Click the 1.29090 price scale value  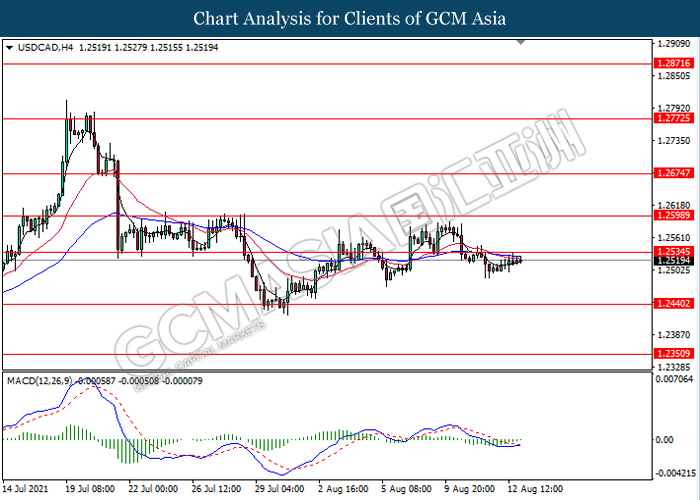point(674,44)
